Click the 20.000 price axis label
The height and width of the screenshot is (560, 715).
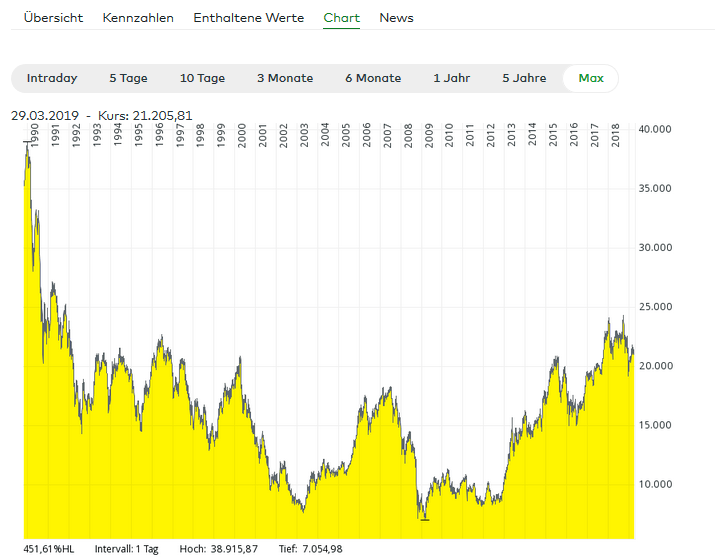click(x=656, y=366)
